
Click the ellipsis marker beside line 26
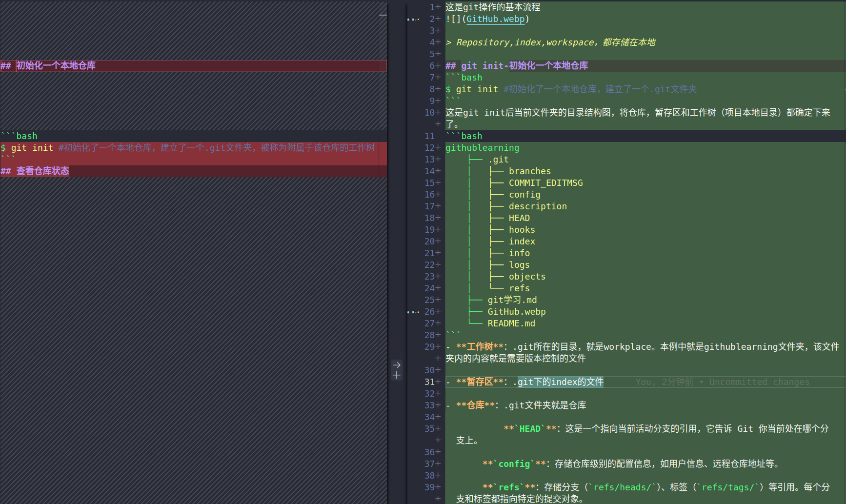point(413,312)
